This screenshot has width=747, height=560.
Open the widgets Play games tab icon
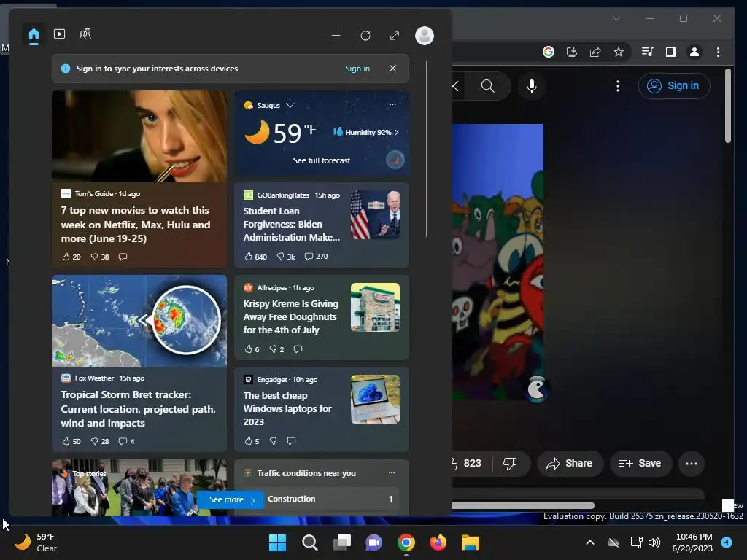(x=85, y=34)
